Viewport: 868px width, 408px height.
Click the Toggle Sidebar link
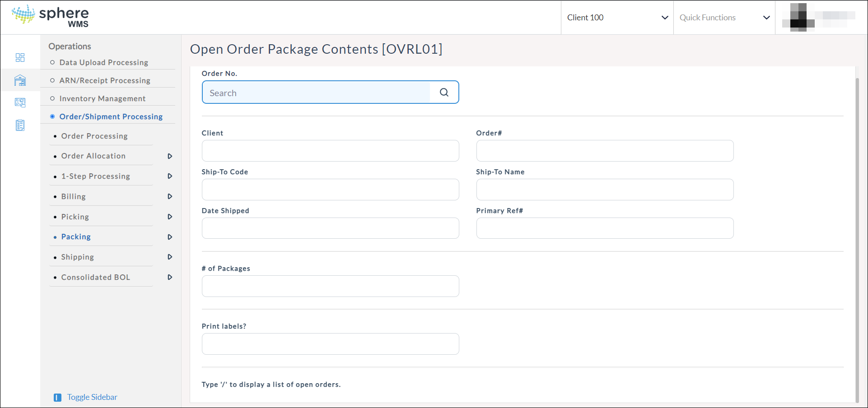point(92,397)
